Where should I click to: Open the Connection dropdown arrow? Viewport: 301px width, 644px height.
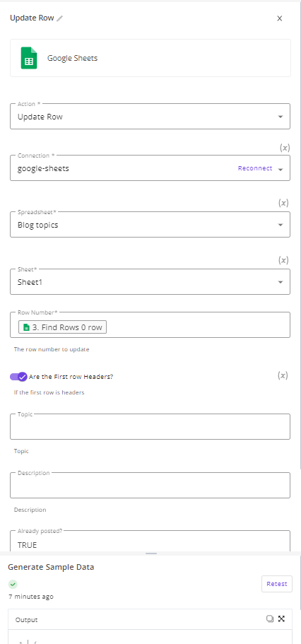tap(281, 169)
